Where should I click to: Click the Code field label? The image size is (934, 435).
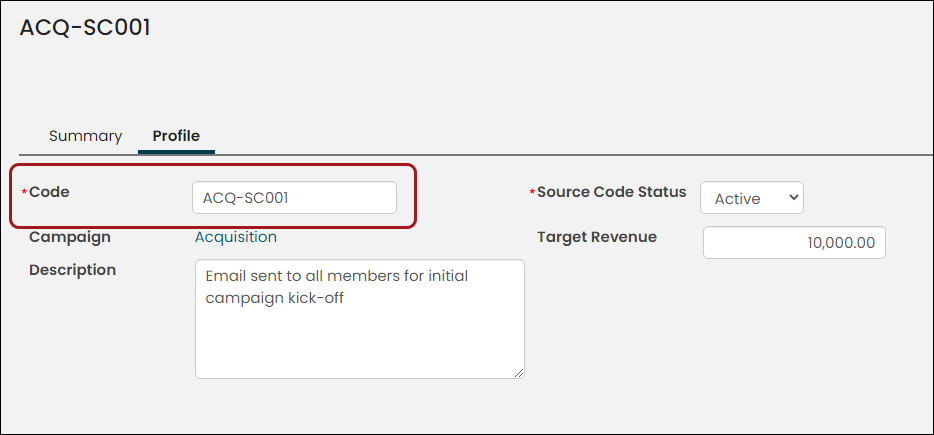49,192
